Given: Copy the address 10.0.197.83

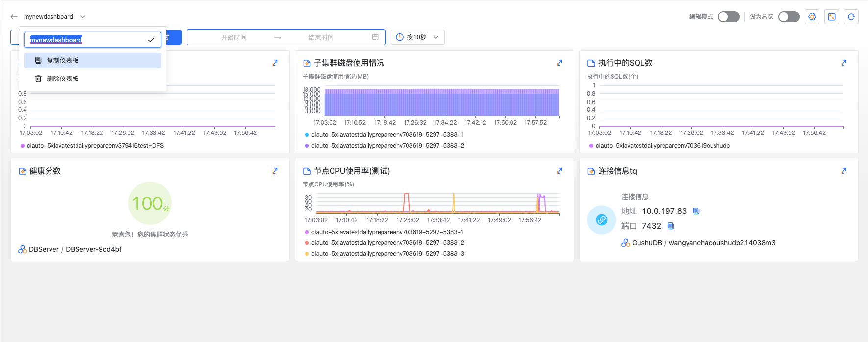Looking at the screenshot, I should click(696, 211).
